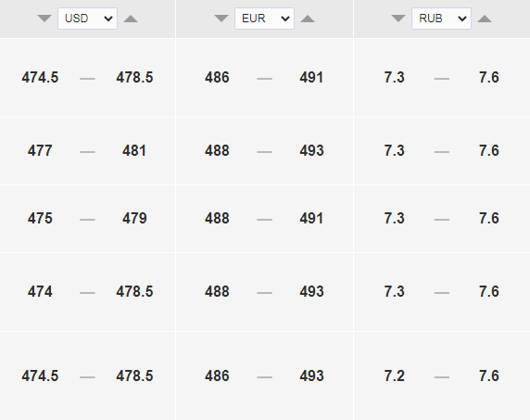Click the 481 USD sell rate

coord(134,151)
